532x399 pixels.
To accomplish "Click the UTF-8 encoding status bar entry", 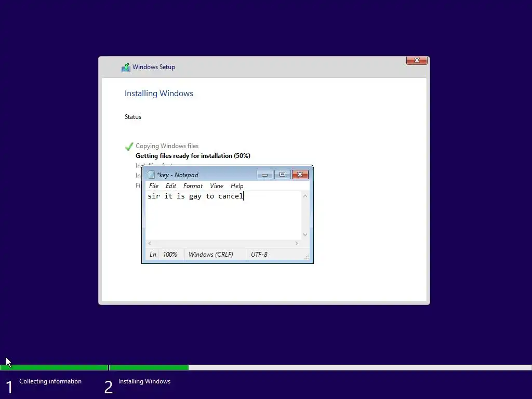I will coord(259,255).
